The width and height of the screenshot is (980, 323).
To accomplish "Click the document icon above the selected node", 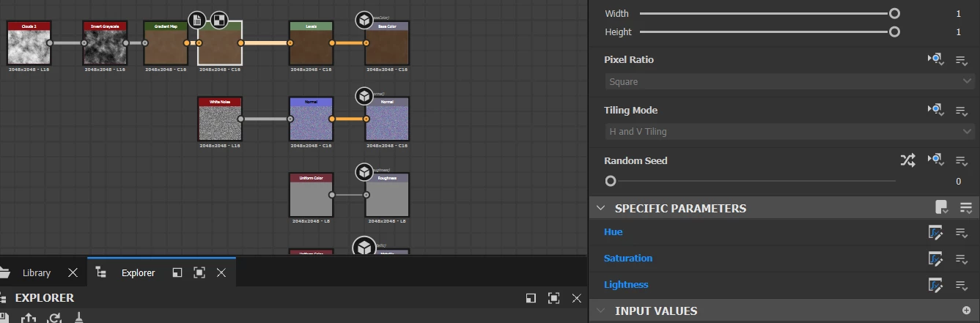I will 197,20.
